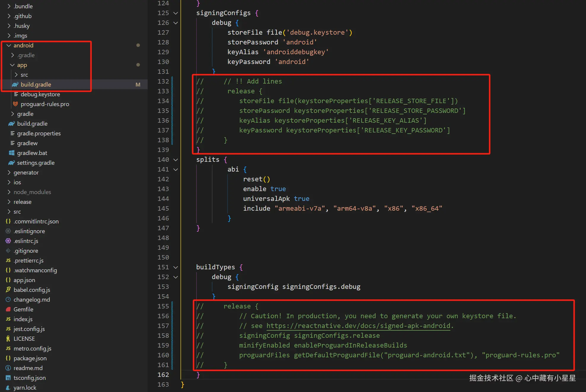Fold the splits block at line 140
The image size is (586, 392).
pos(175,160)
